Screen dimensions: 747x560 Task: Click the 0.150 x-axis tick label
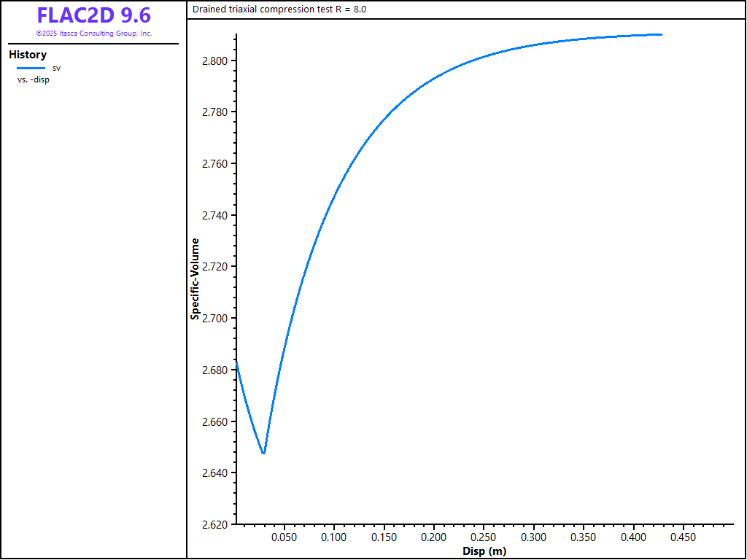coord(384,537)
